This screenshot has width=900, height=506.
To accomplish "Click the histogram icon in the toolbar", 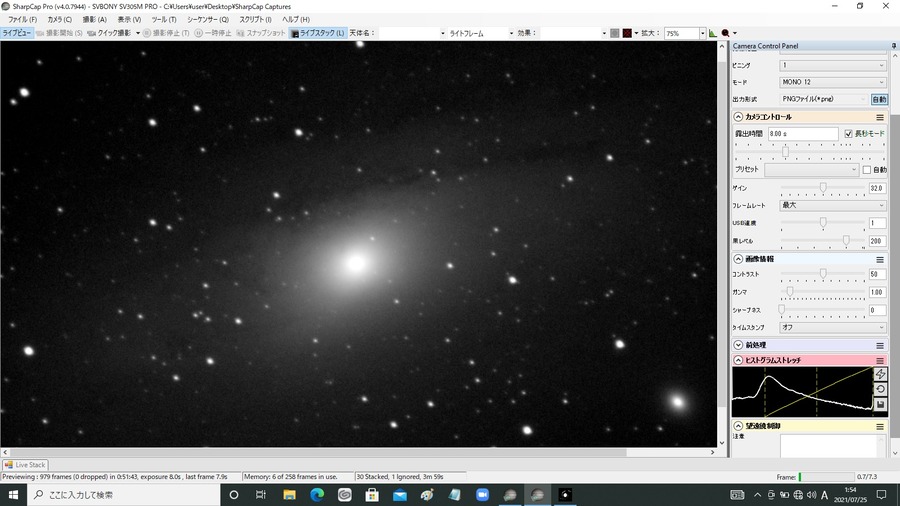I will [x=712, y=33].
